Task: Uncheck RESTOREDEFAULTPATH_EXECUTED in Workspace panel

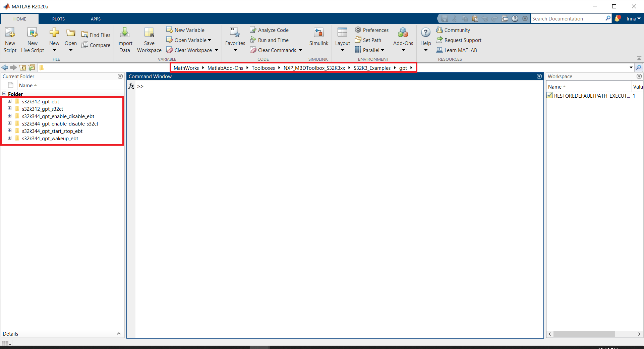Action: 549,96
